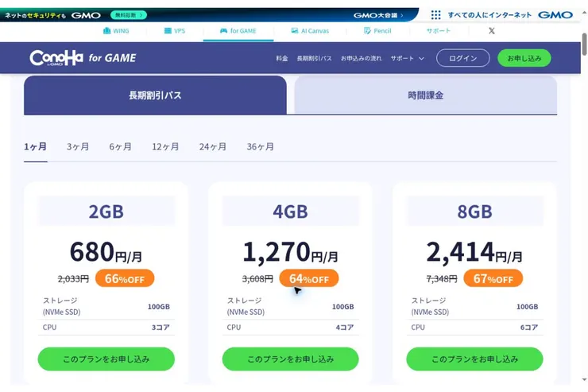Apply for the 2GB plan
The width and height of the screenshot is (588, 392).
[x=106, y=359]
